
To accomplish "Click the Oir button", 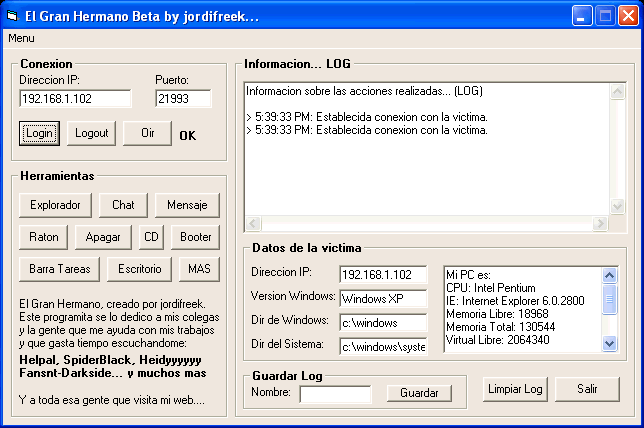I will 147,133.
